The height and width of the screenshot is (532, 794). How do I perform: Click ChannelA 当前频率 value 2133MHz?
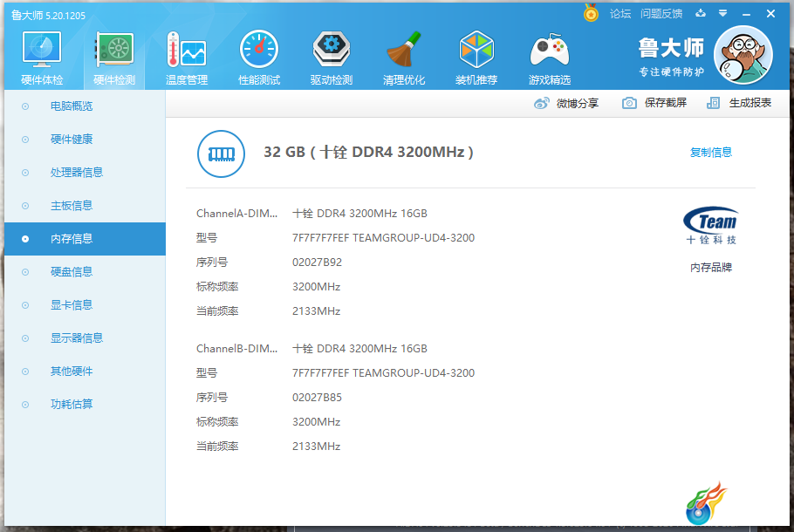click(x=317, y=311)
